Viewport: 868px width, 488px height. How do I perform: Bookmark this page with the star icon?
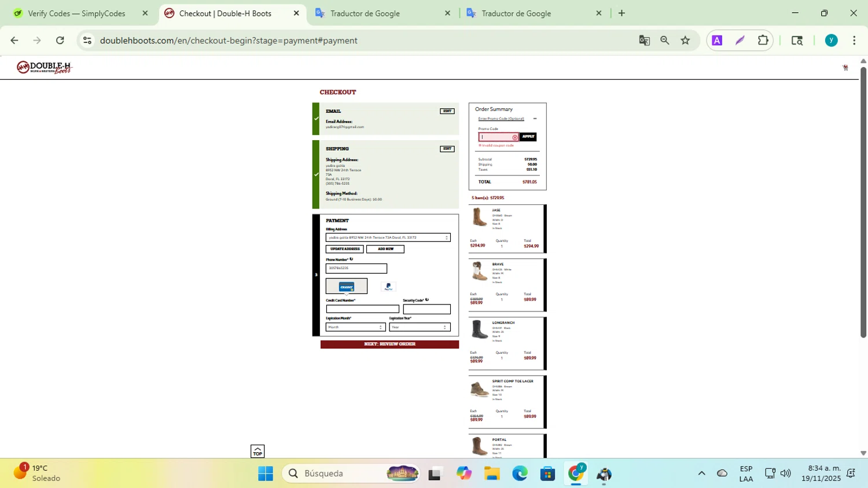click(x=686, y=41)
